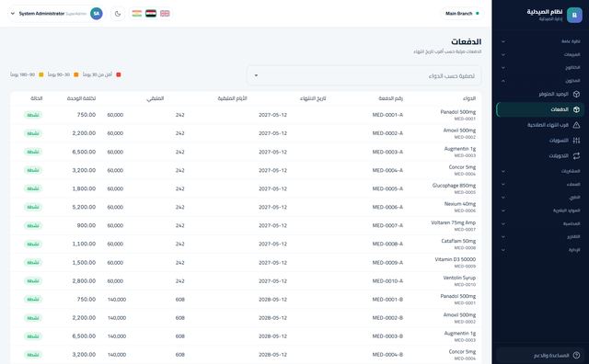The height and width of the screenshot is (364, 589).
Task: Switch language using the Kurdistan flag
Action: tap(137, 14)
